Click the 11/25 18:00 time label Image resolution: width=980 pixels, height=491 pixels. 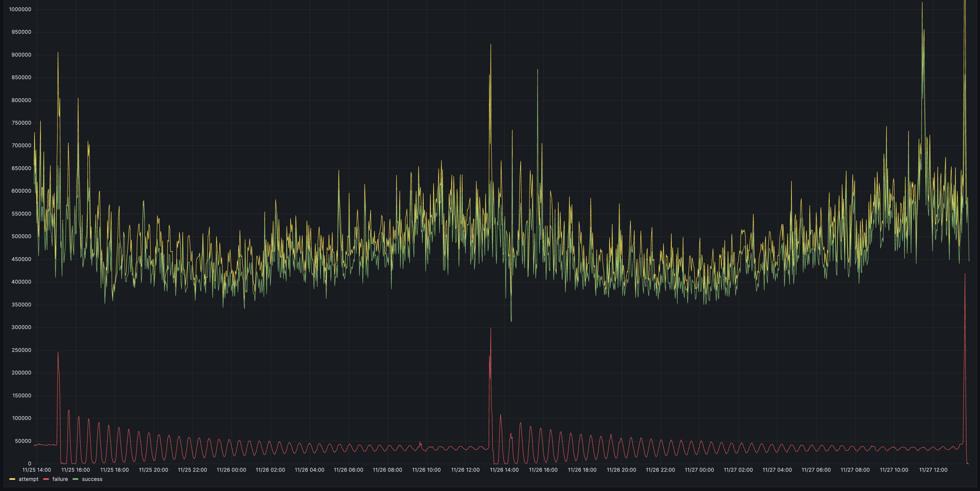point(114,470)
